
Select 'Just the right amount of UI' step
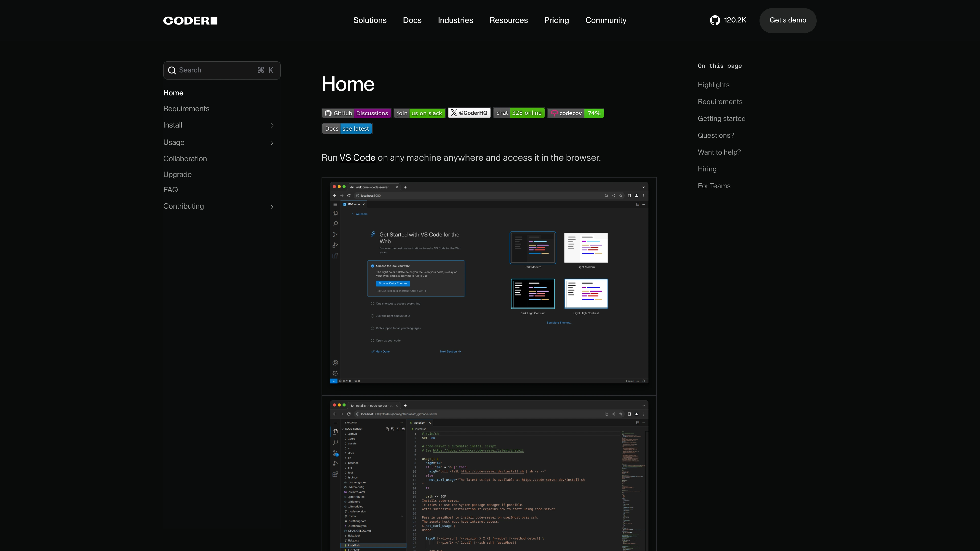coord(391,316)
